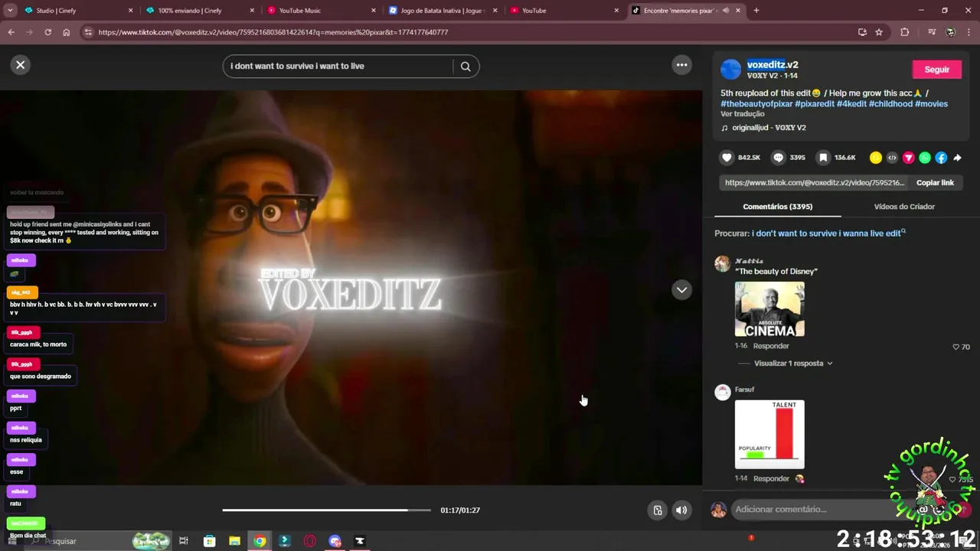Open Opera GX from the taskbar
The width and height of the screenshot is (980, 551).
click(x=309, y=541)
